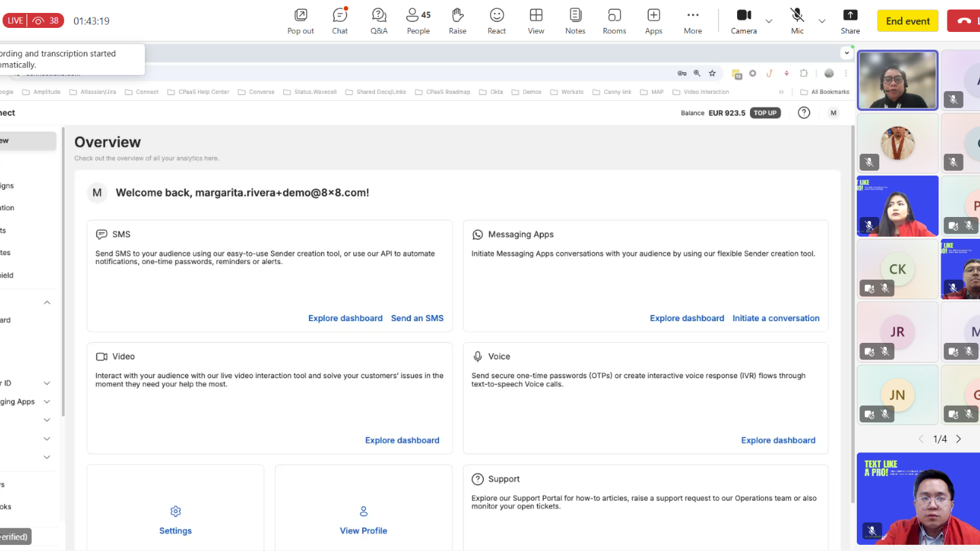Open the Chat panel

coord(340,20)
